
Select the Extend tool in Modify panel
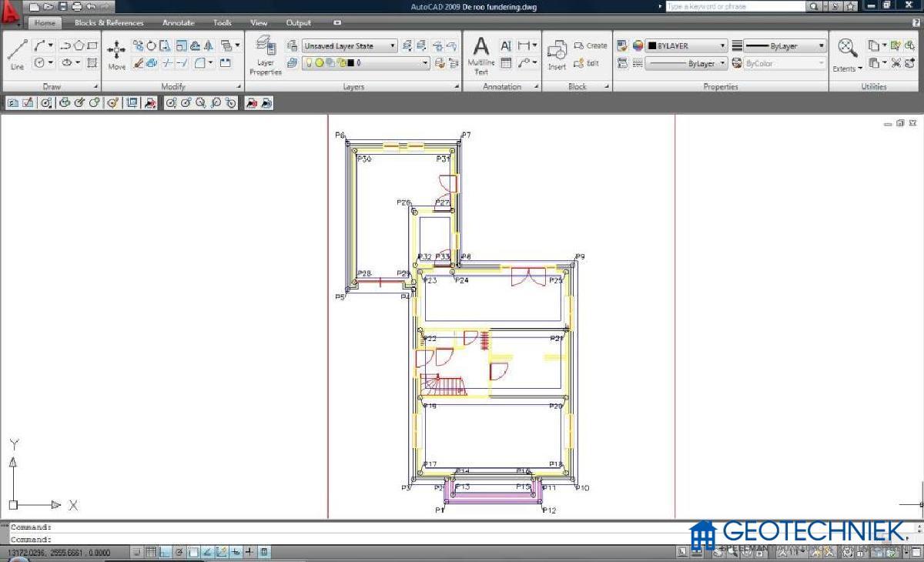(182, 63)
